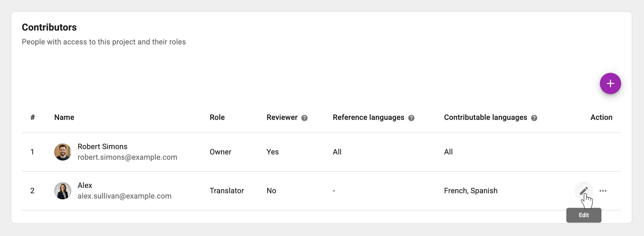Click French, Spanish contributable languages cell
Viewport: 644px width, 236px height.
point(471,191)
